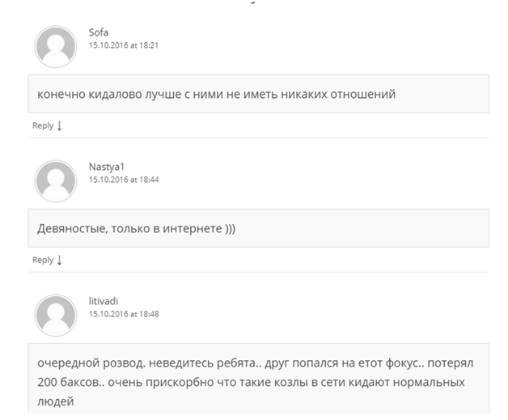Click timestamp 15.10.2016 at 18:44
This screenshot has width=508, height=420.
123,180
